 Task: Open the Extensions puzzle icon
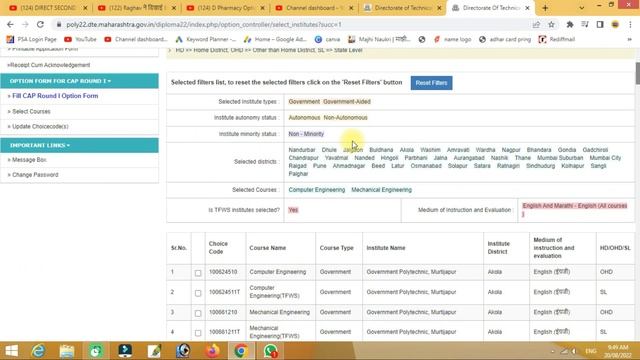(x=570, y=24)
